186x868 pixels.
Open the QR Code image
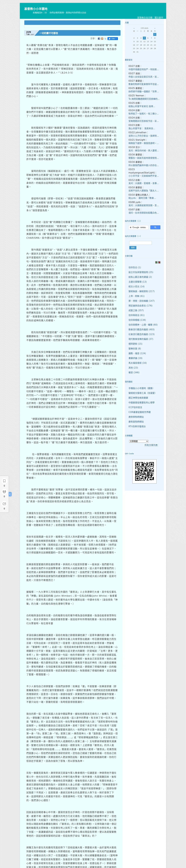coord(144,471)
